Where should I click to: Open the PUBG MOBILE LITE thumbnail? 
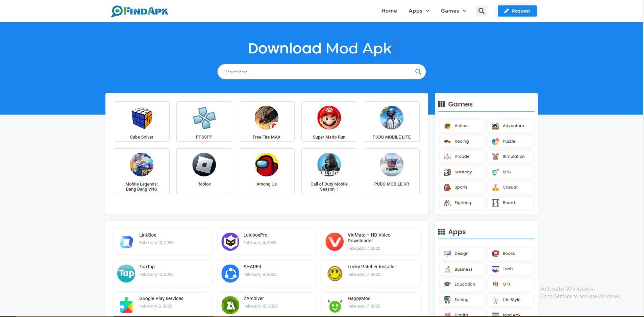point(391,121)
